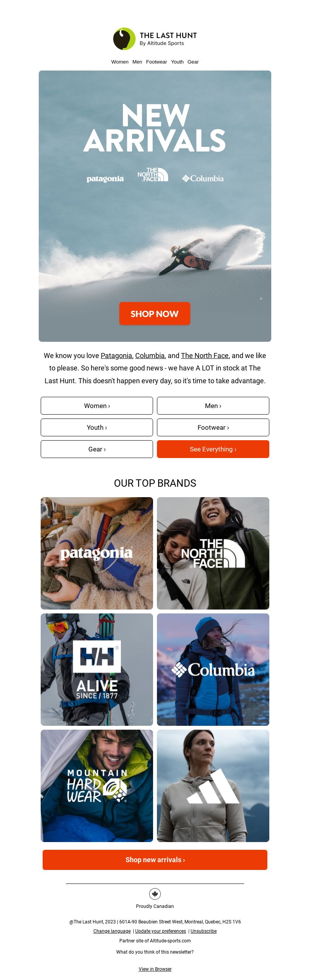
Task: Open the Mountain Hardwear brand tile
Action: (97, 785)
